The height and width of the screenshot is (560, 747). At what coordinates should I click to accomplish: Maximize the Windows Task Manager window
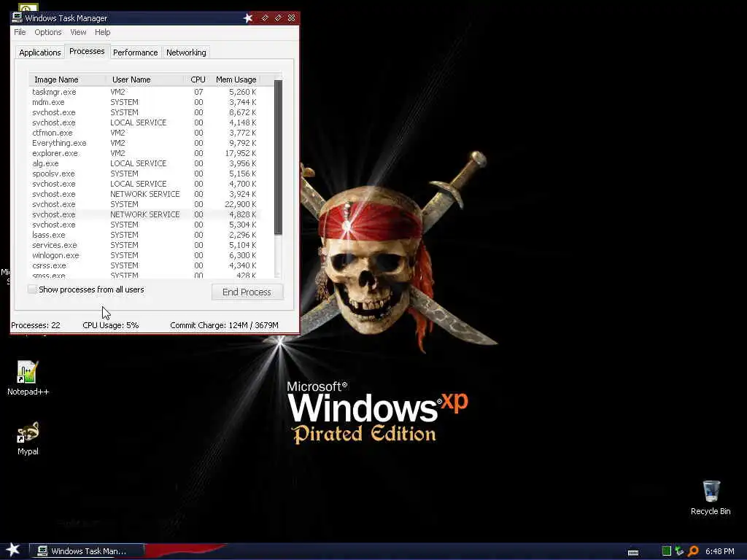[x=278, y=18]
